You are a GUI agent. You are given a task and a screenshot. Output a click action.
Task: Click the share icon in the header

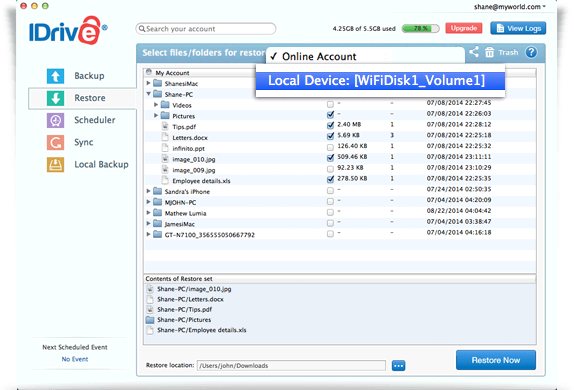click(x=474, y=52)
